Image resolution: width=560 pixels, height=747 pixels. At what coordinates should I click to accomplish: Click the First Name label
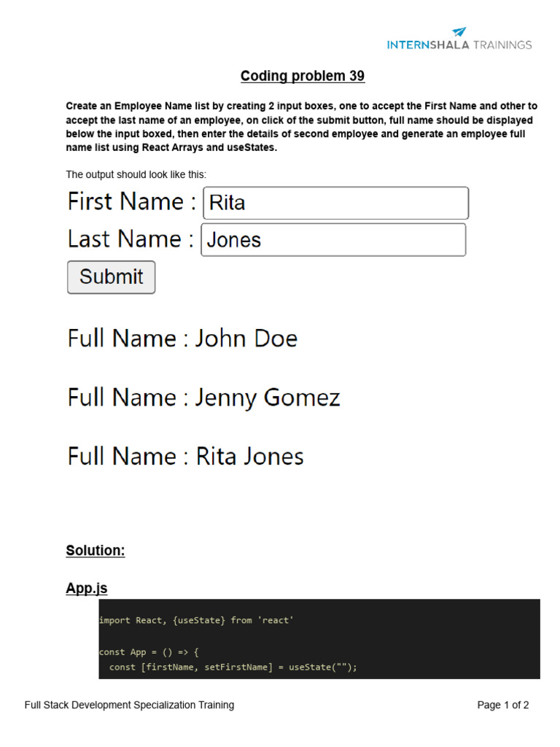132,202
